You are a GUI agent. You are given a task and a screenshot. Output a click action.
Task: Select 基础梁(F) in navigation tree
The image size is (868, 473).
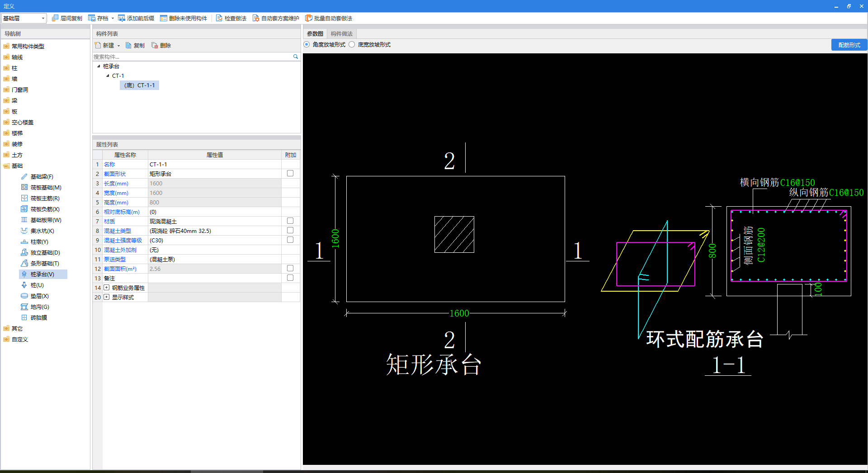point(42,177)
